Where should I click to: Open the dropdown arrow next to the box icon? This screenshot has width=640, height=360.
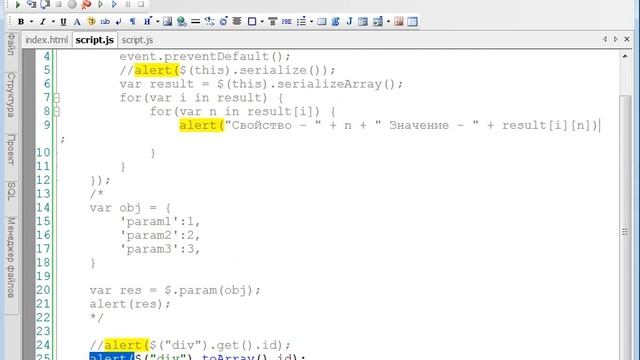[262, 22]
